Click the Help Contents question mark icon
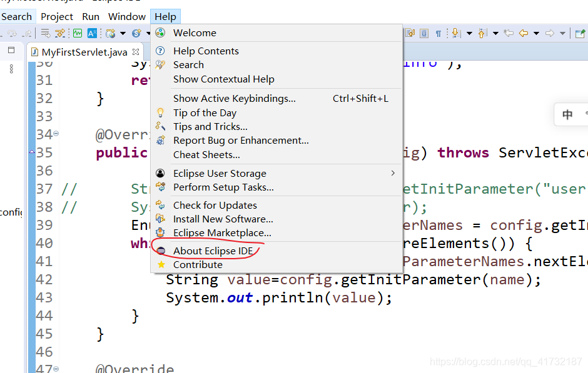This screenshot has height=373, width=588. [x=161, y=51]
